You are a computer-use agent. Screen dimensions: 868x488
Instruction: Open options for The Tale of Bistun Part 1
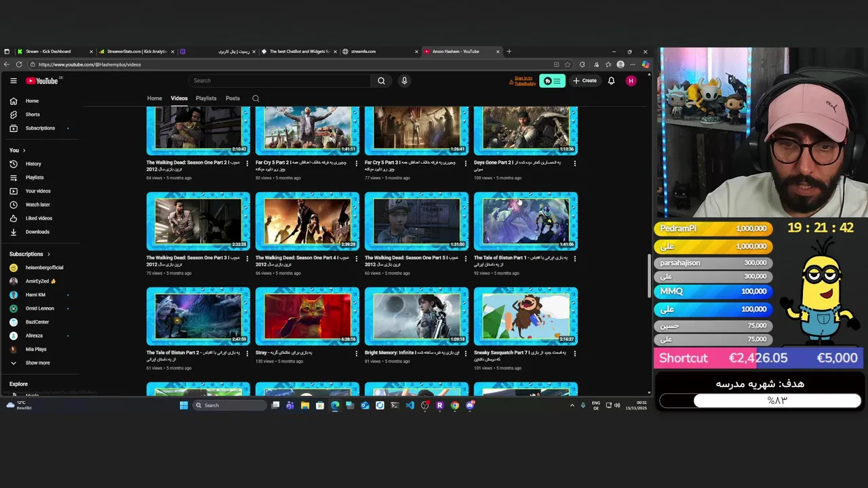click(575, 258)
